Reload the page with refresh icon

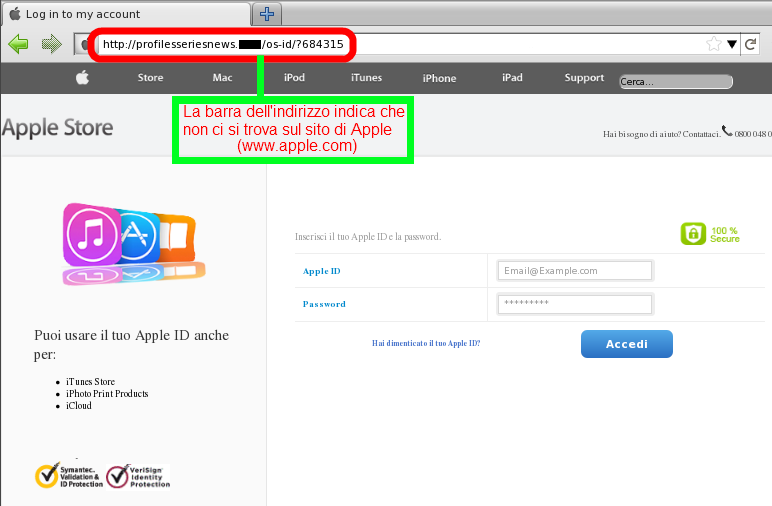750,44
